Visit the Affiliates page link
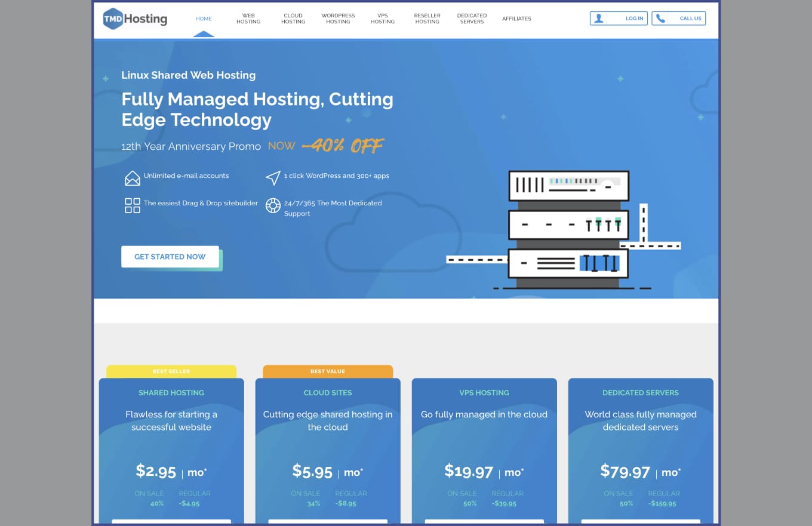 [516, 19]
